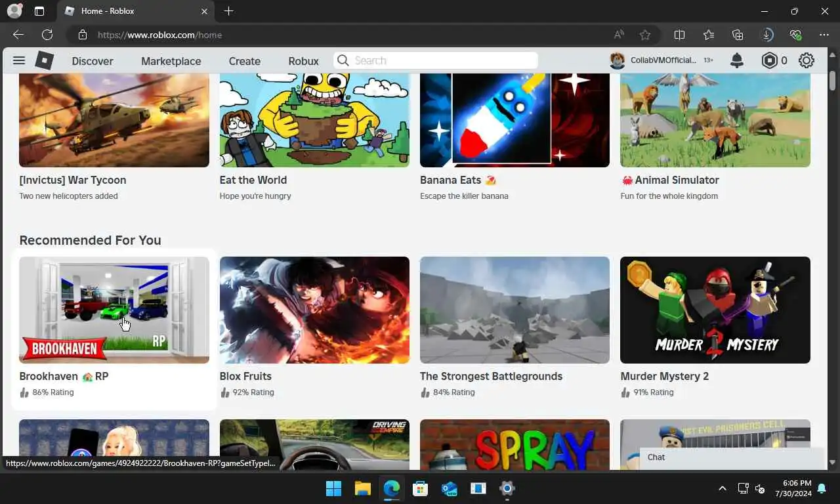
Task: Open the Robux balance icon
Action: [769, 60]
